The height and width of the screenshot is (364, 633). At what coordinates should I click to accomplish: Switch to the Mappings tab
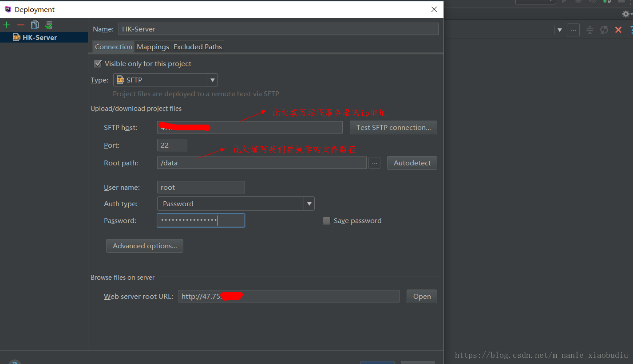[x=153, y=47]
